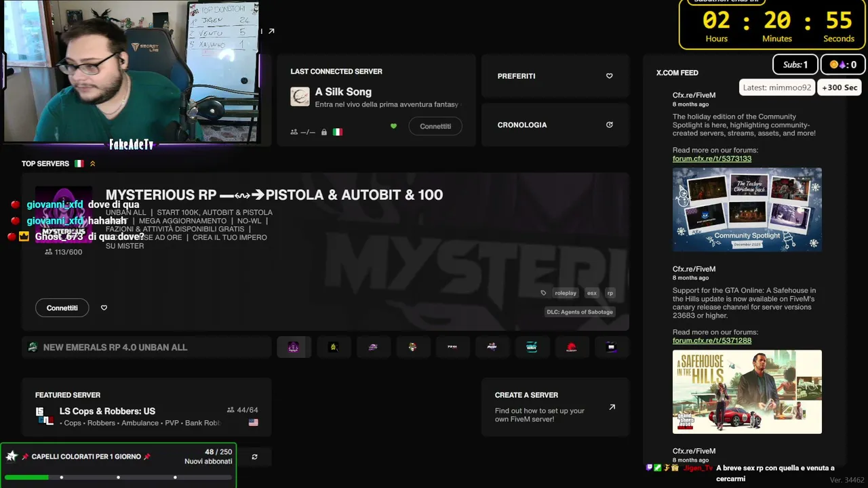Favorite the Mysterious RP server with heart
Image resolution: width=868 pixels, height=488 pixels.
click(x=104, y=308)
